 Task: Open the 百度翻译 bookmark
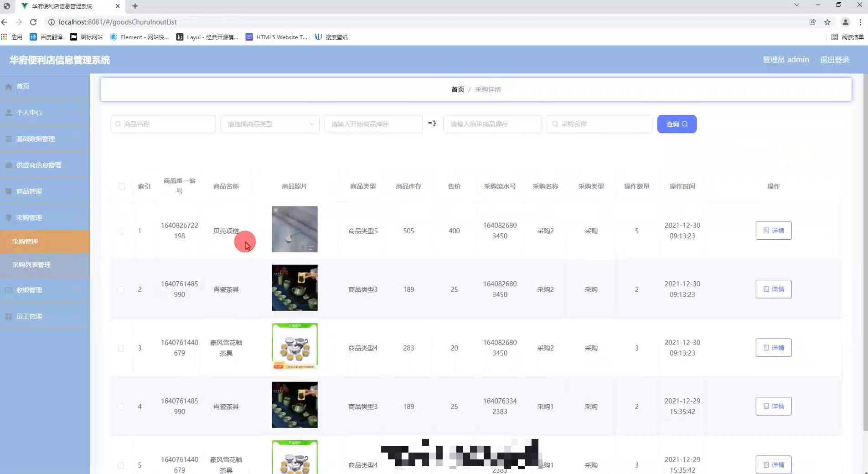[46, 37]
